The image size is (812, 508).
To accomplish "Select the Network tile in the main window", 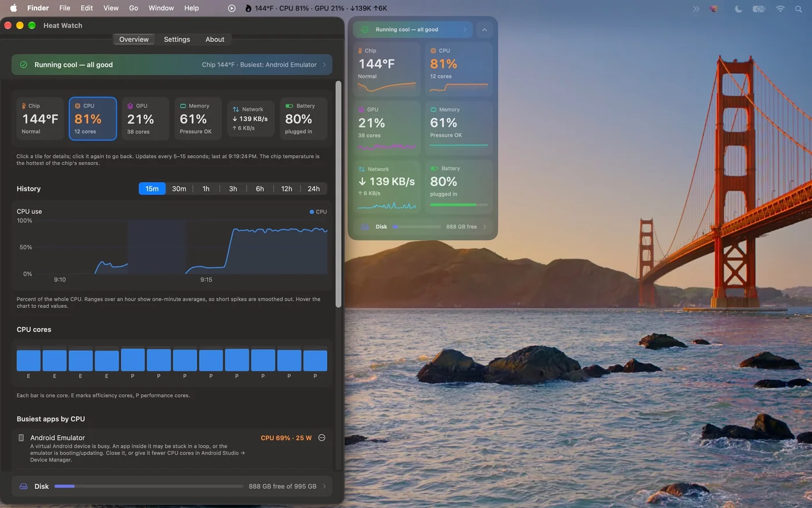I will tap(251, 118).
